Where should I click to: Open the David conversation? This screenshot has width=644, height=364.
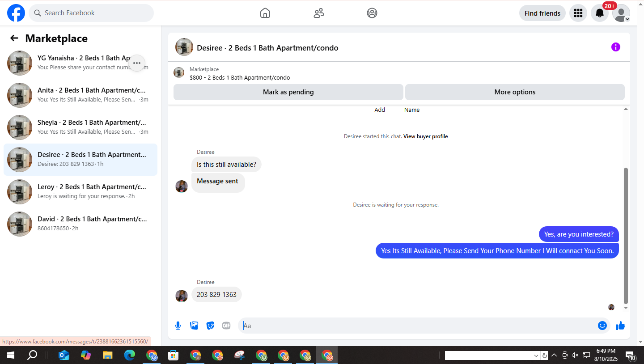point(80,224)
